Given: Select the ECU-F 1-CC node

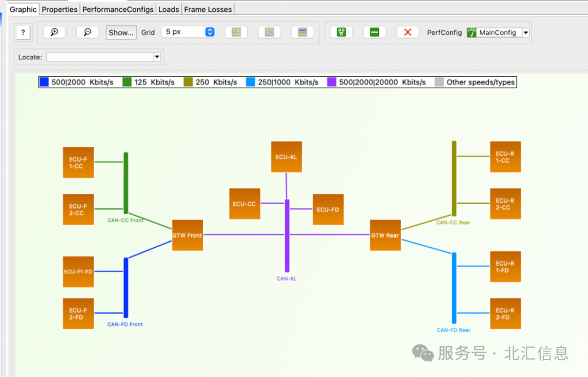Looking at the screenshot, I should pos(78,162).
